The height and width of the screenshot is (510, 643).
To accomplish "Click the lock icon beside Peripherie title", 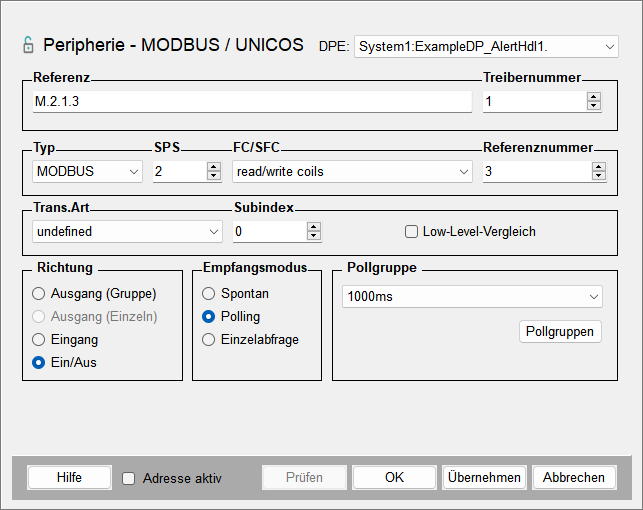I will click(x=28, y=45).
